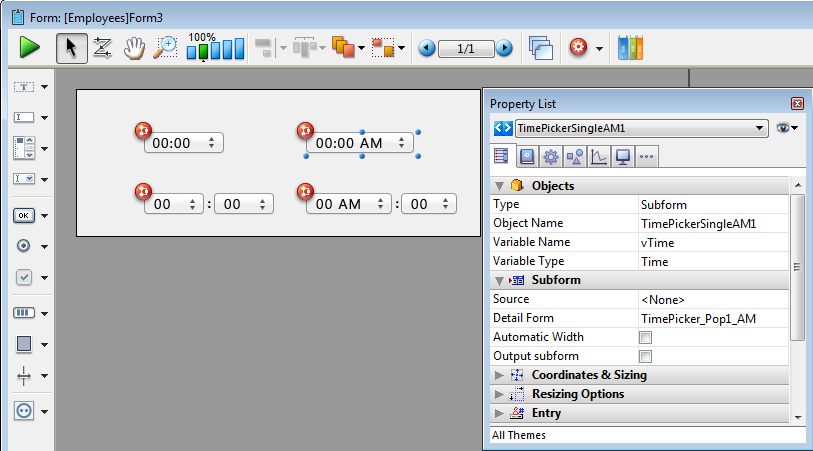Open the books library icon in toolbar

pos(631,47)
